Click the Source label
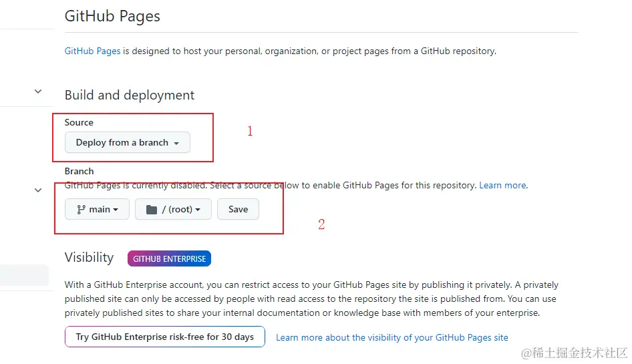The width and height of the screenshot is (632, 364). 79,122
